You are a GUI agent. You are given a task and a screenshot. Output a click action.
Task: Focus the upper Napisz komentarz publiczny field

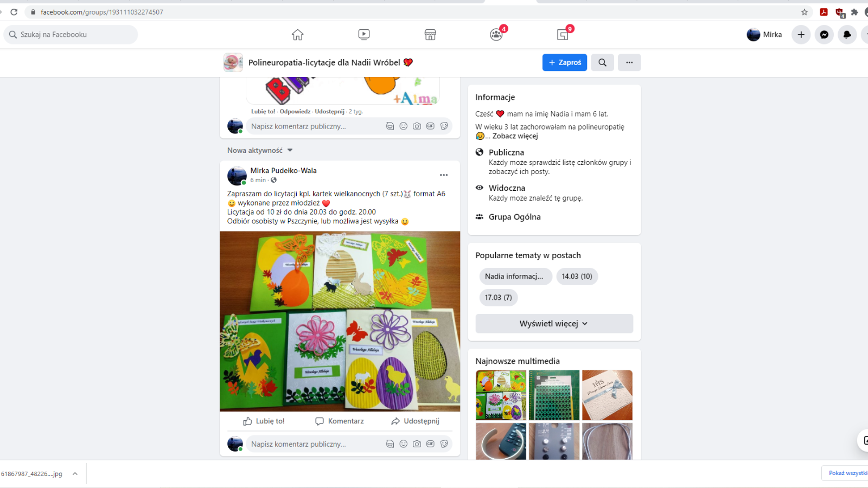(x=316, y=126)
